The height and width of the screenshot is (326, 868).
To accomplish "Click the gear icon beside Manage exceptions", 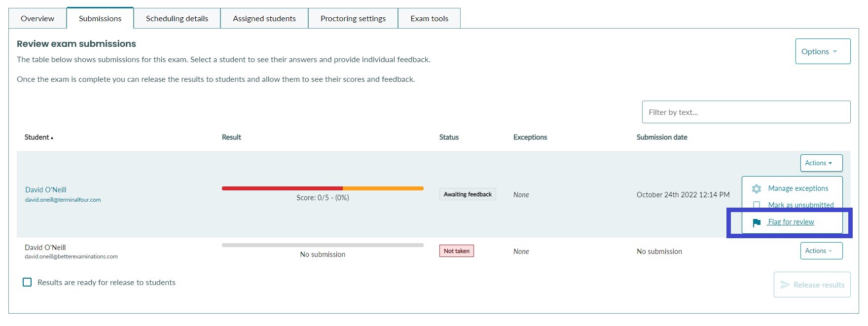I will pyautogui.click(x=757, y=188).
